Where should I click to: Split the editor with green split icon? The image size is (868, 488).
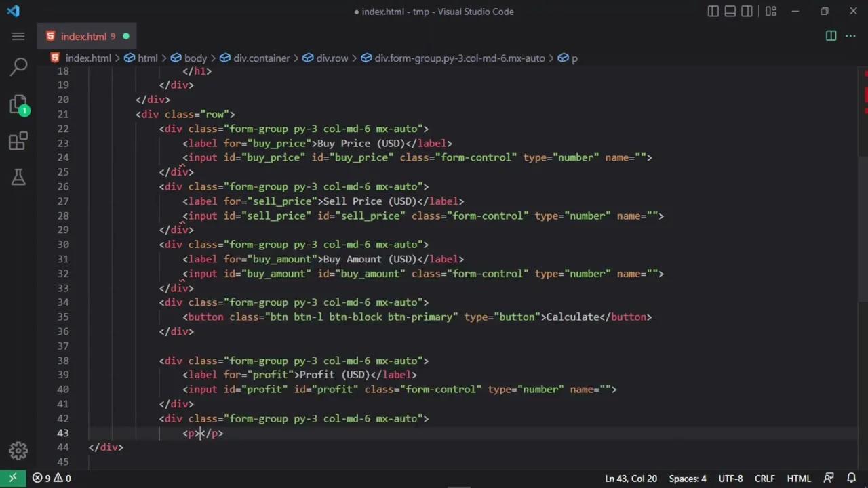pyautogui.click(x=831, y=36)
